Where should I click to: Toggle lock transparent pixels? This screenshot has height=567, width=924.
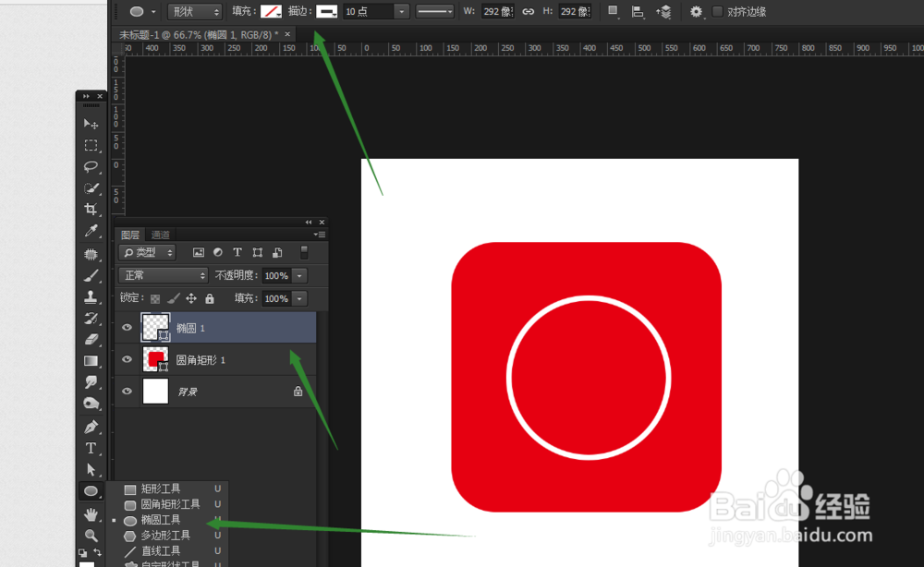(155, 298)
